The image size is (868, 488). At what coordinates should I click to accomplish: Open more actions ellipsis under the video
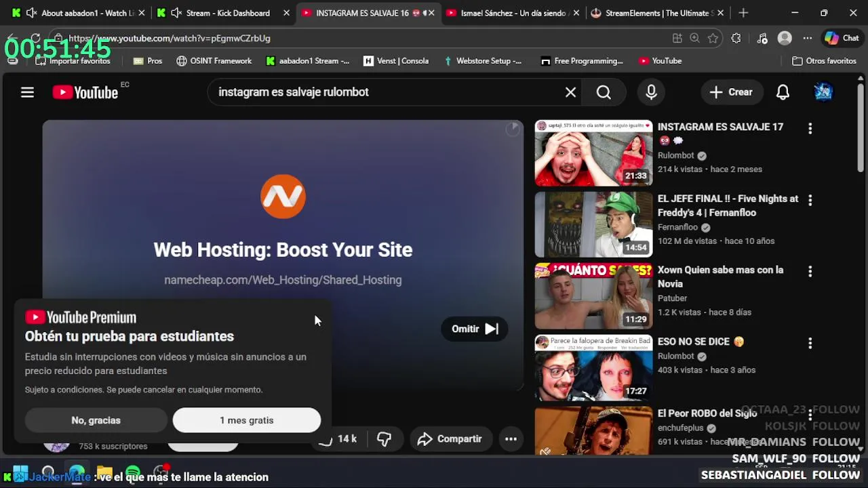511,439
